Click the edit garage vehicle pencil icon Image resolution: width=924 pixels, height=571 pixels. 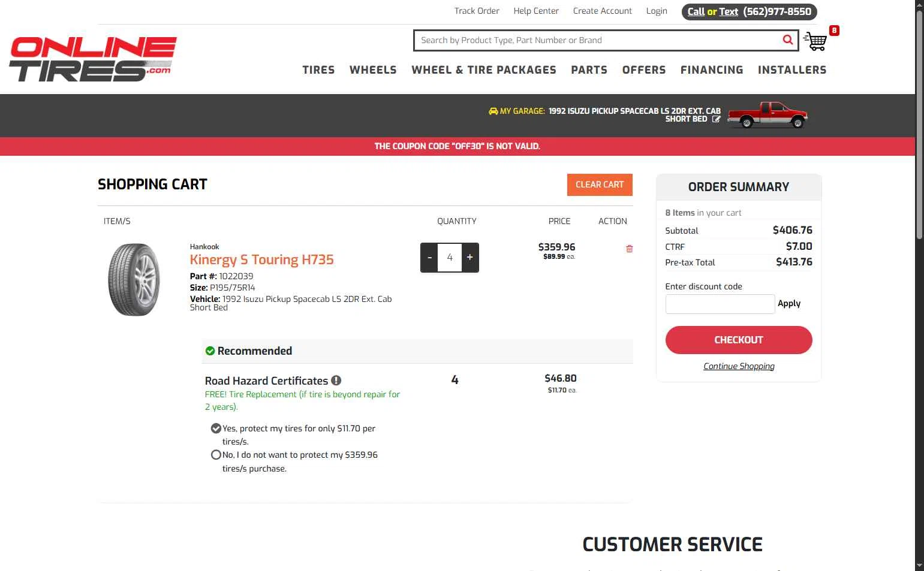[x=716, y=119]
